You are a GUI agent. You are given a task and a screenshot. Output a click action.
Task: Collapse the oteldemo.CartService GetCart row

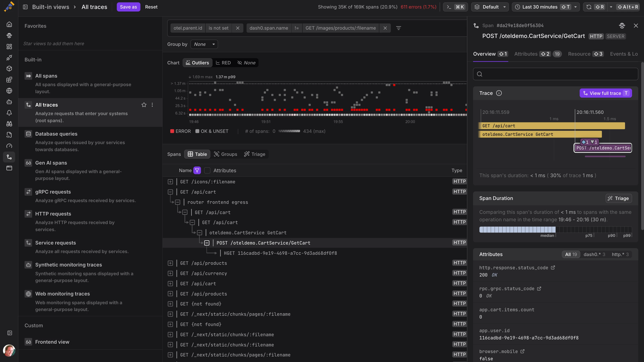point(199,233)
